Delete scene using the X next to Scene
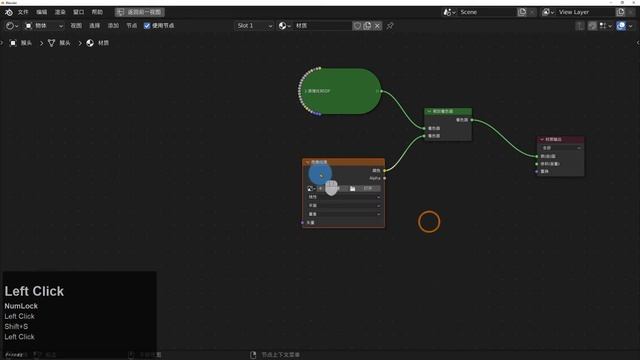 (x=532, y=12)
